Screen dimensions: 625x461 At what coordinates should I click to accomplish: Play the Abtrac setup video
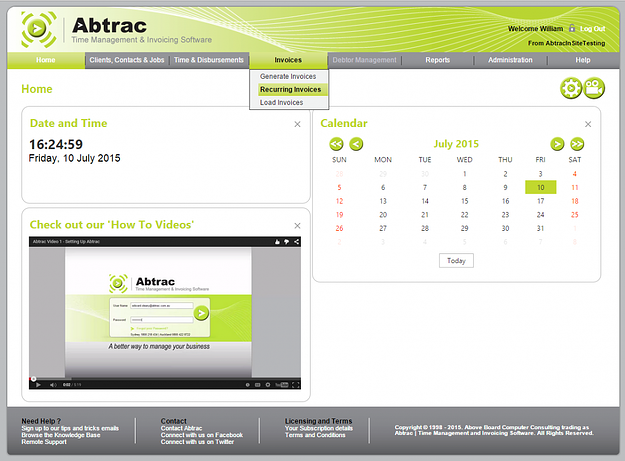pos(39,384)
